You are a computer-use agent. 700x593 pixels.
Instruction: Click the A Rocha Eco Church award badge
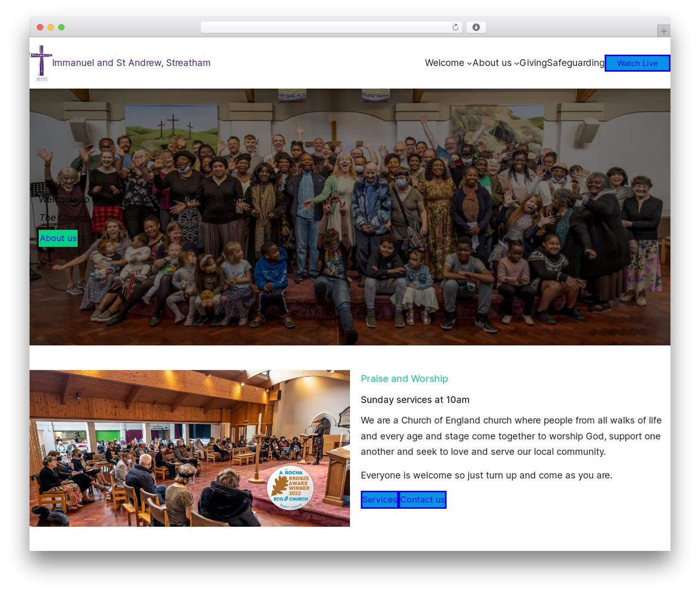click(x=290, y=487)
